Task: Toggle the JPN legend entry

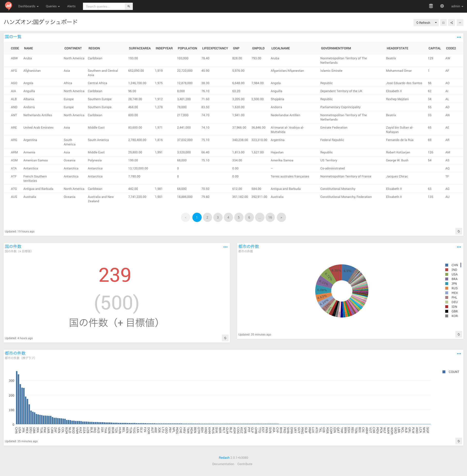Action: point(454,283)
